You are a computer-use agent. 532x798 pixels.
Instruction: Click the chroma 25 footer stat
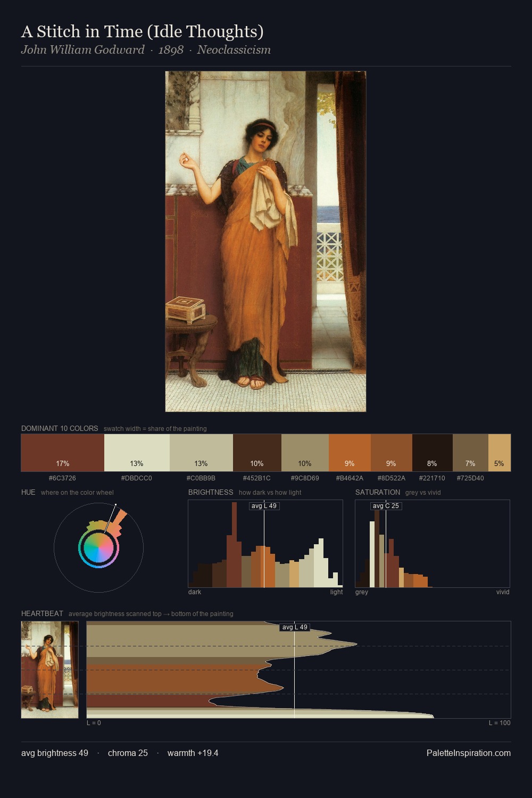pos(128,753)
